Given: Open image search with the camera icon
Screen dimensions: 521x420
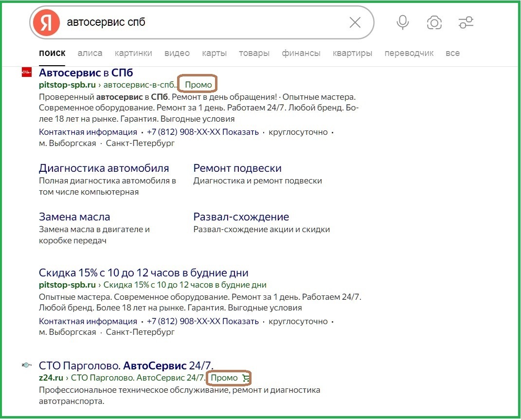Looking at the screenshot, I should (434, 22).
